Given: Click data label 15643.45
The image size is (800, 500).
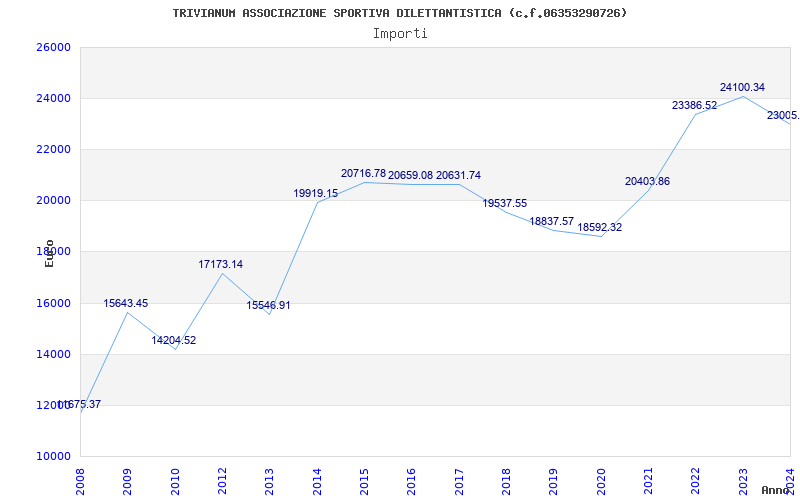Looking at the screenshot, I should point(126,304).
